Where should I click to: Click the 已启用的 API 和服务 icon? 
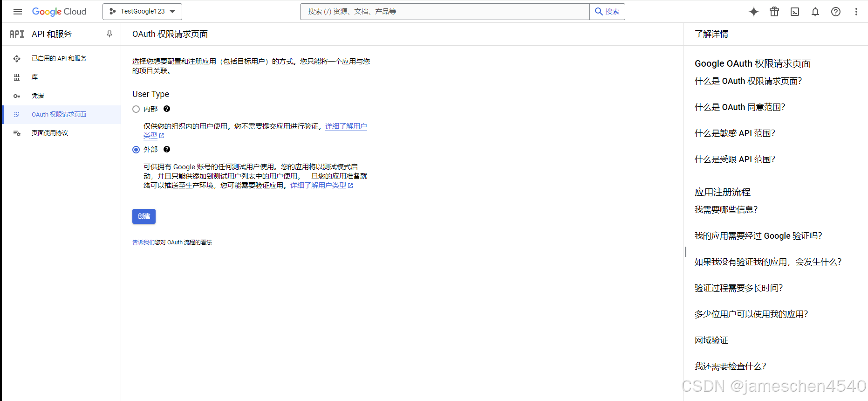pyautogui.click(x=17, y=58)
